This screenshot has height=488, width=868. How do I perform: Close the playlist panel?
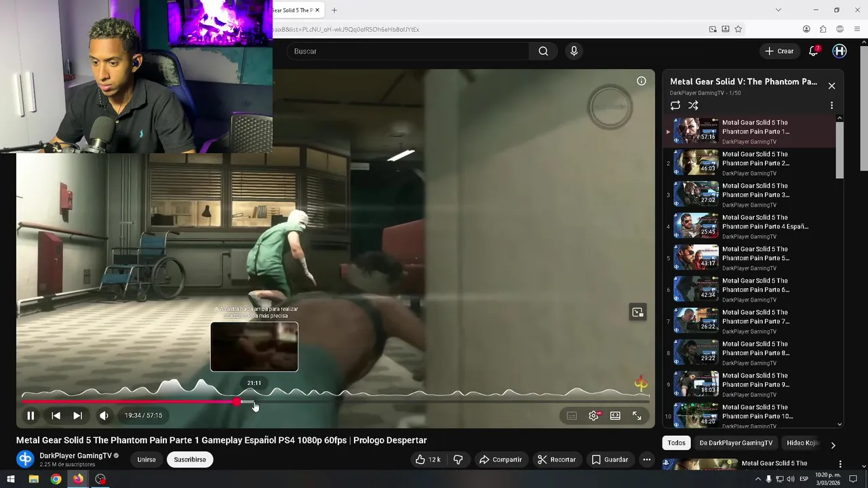click(x=831, y=86)
